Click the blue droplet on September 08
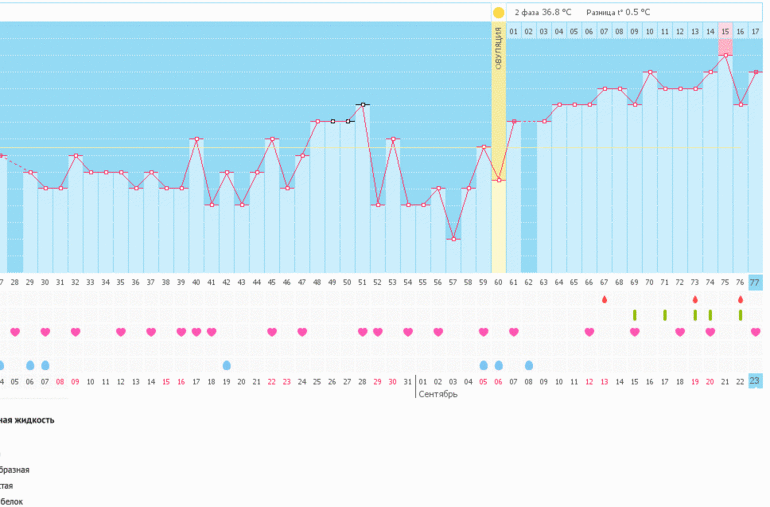The image size is (770, 507). coord(529,365)
